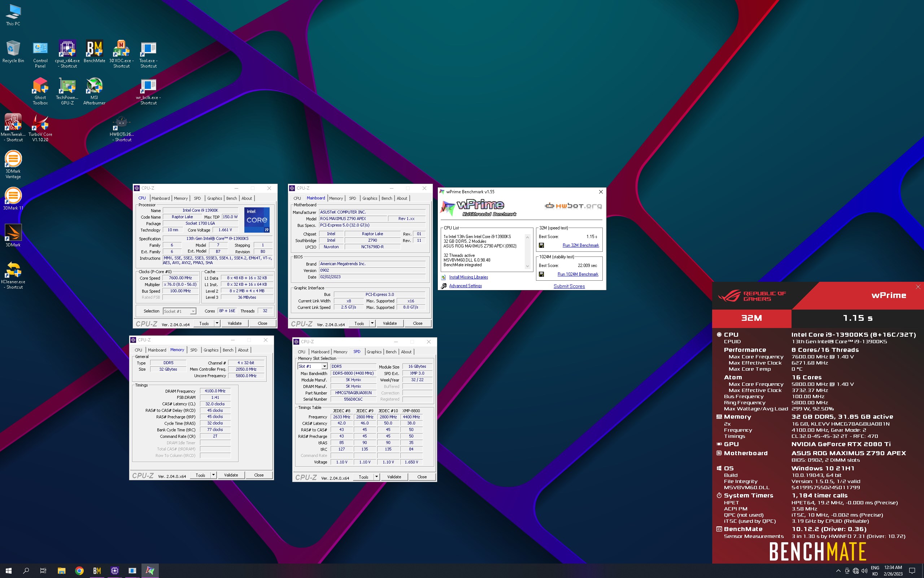Close the BenchMate wPrime result panel
The image size is (924, 578).
[918, 287]
